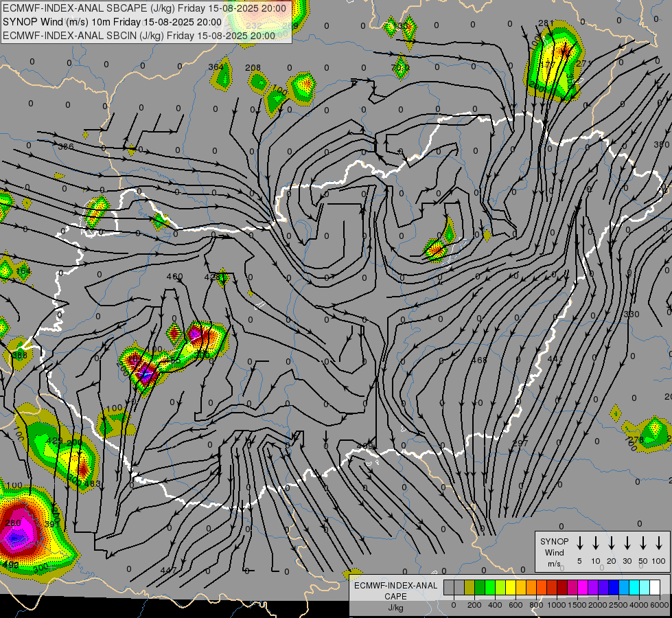Pick the dark green swatch above 200

[x=480, y=587]
